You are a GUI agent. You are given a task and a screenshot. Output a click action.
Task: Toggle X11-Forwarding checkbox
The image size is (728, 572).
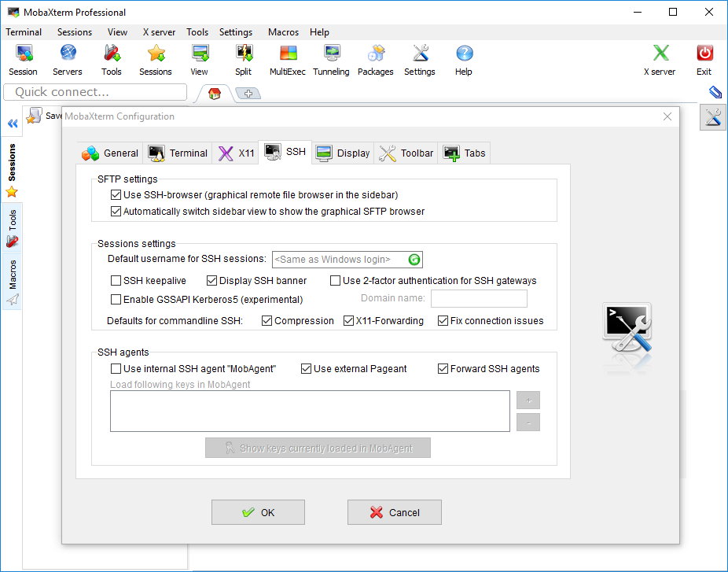pyautogui.click(x=348, y=320)
